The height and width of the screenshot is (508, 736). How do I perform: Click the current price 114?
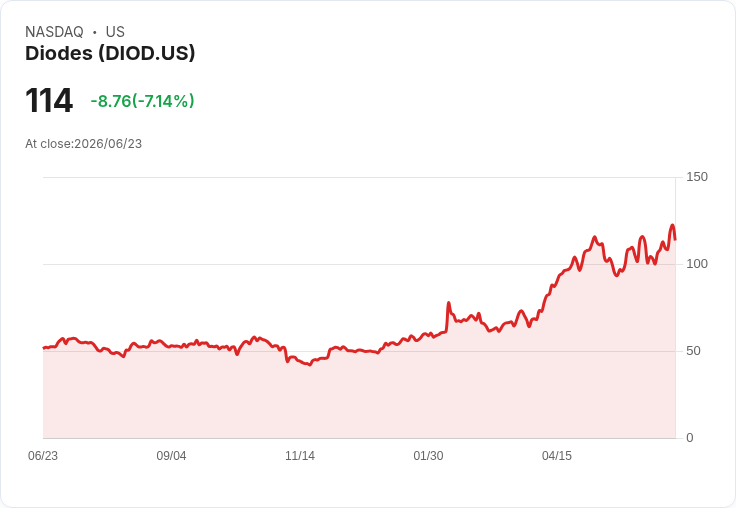point(49,100)
